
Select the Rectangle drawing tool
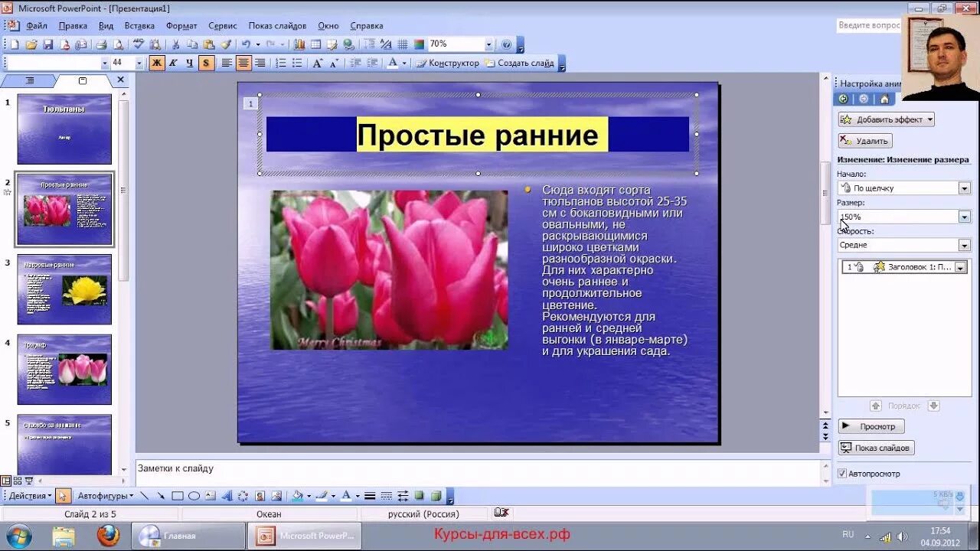[178, 496]
